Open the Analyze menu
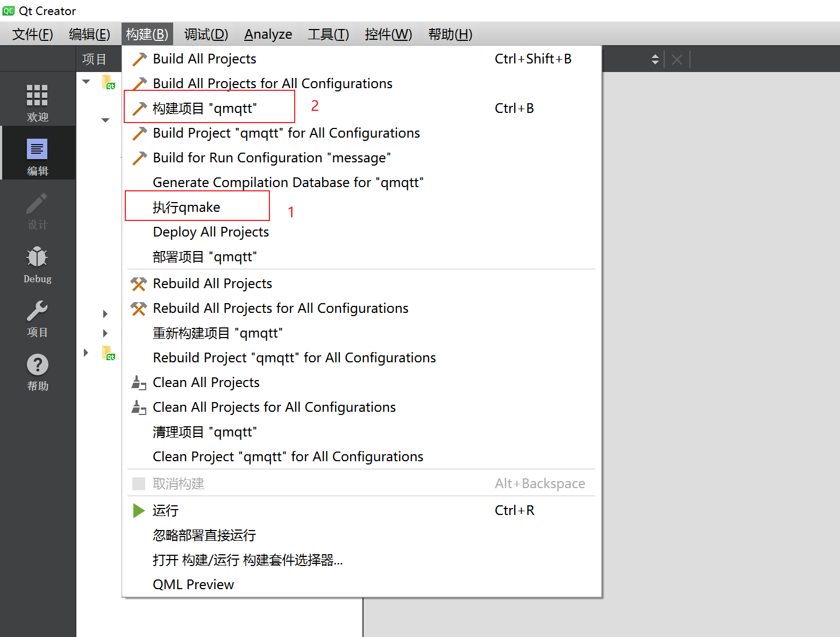 coord(268,34)
